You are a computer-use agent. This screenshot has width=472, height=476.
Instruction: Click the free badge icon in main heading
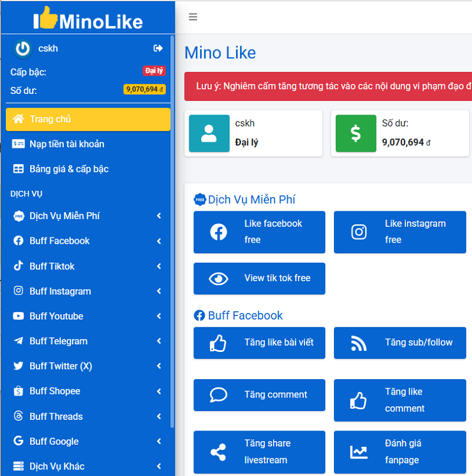(x=200, y=200)
